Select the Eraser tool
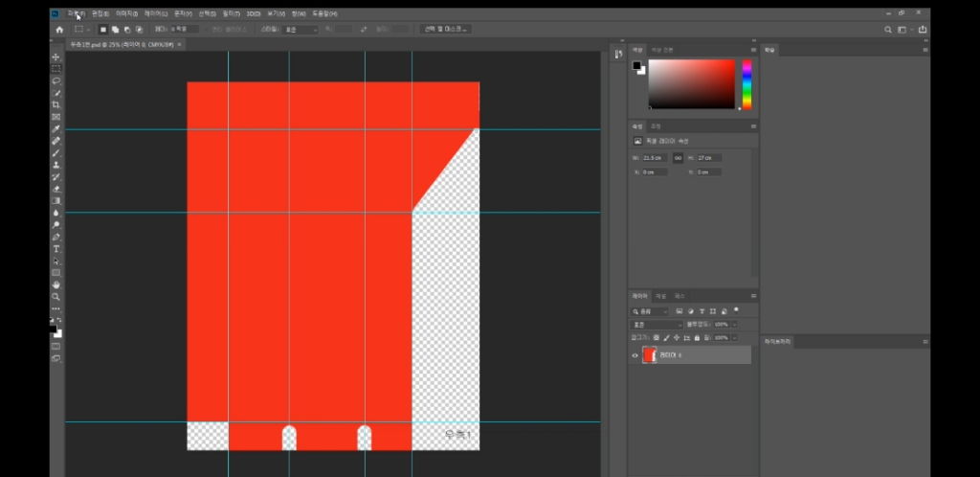The width and height of the screenshot is (980, 477). [x=56, y=189]
